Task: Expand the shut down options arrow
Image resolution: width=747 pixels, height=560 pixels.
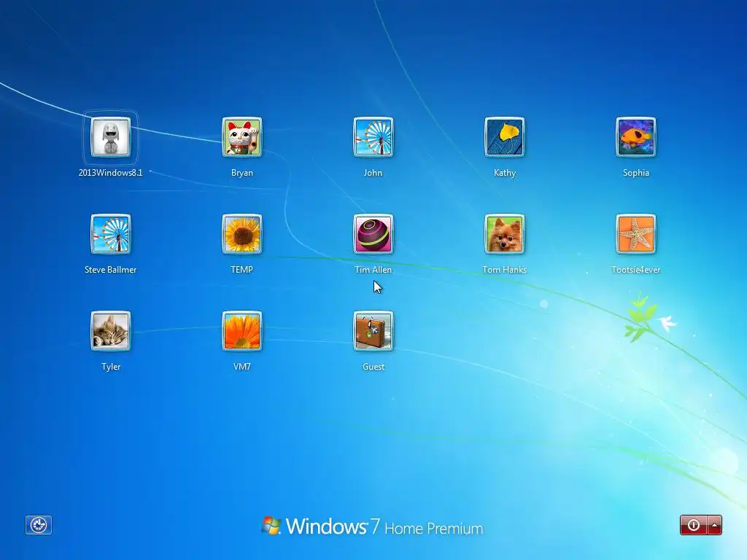Action: pyautogui.click(x=715, y=525)
